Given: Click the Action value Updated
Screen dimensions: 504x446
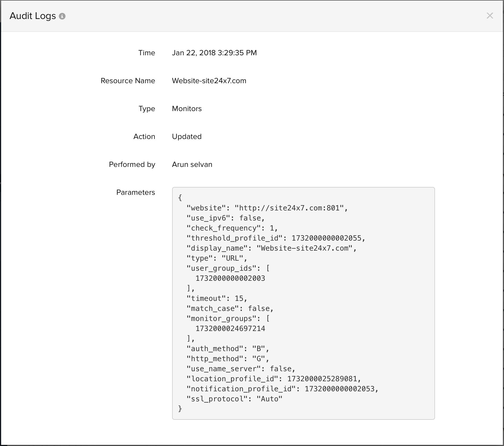Looking at the screenshot, I should (187, 136).
